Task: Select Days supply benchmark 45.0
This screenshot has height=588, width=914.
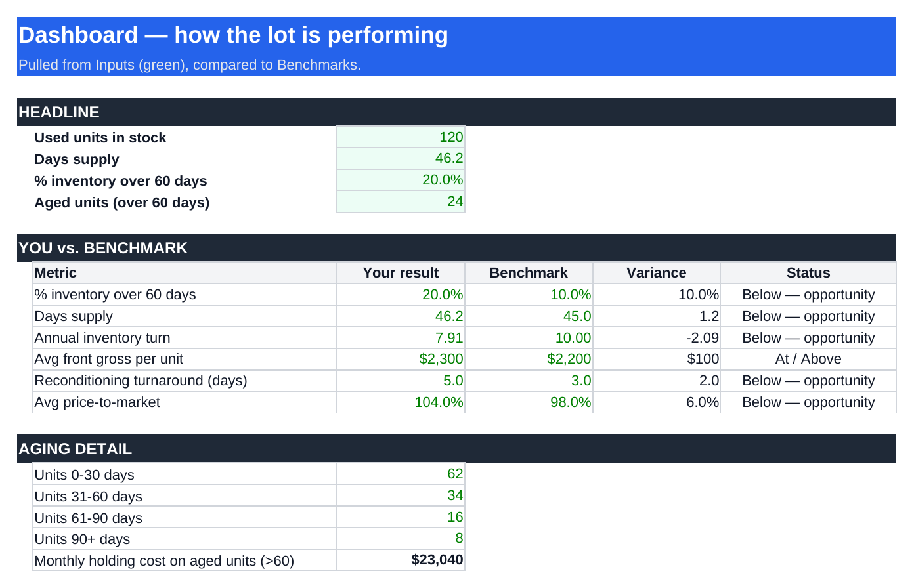Action: click(529, 316)
